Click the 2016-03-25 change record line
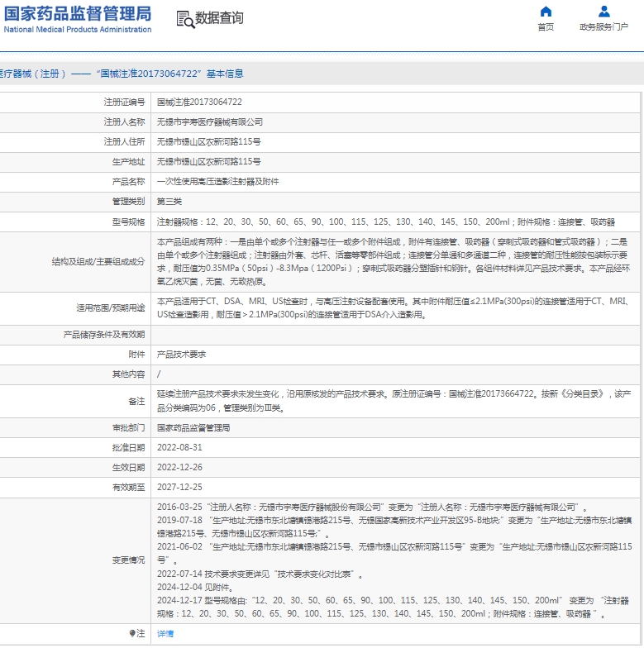The height and width of the screenshot is (648, 644). 372,507
